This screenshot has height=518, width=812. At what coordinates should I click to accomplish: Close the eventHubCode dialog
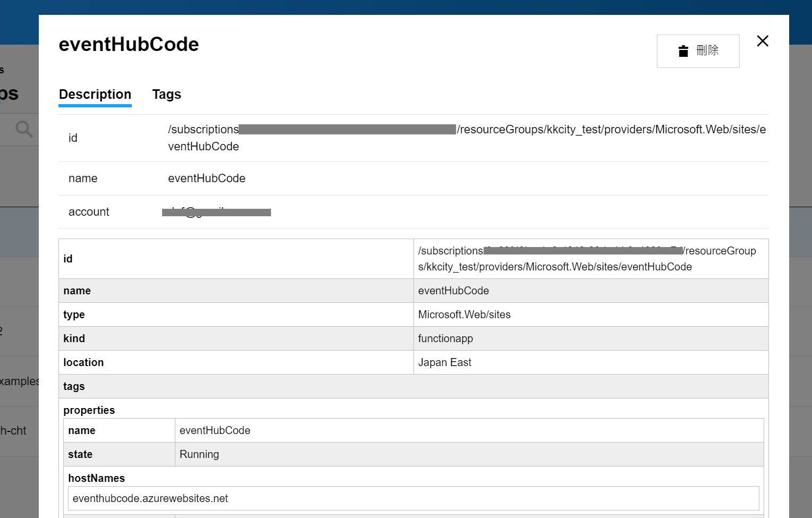(763, 41)
